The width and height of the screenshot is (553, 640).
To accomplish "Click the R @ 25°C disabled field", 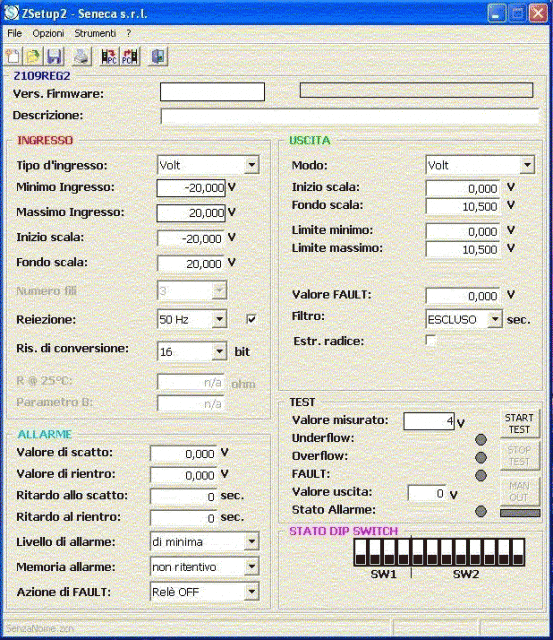I will tap(191, 382).
